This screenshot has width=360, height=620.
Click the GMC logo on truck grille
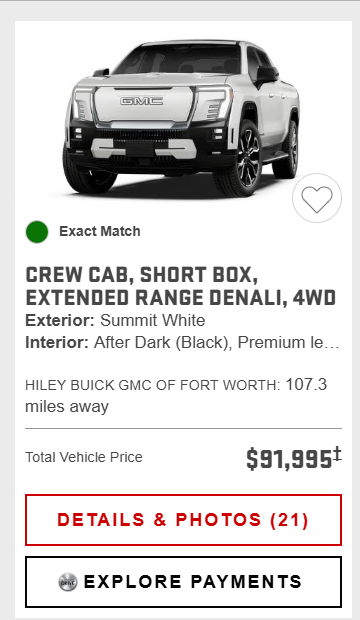141,101
